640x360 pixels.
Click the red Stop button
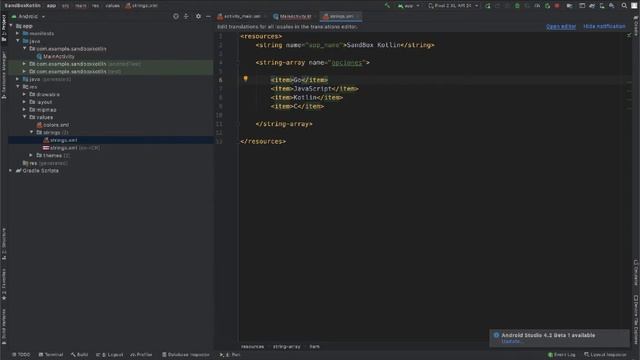[x=557, y=6]
